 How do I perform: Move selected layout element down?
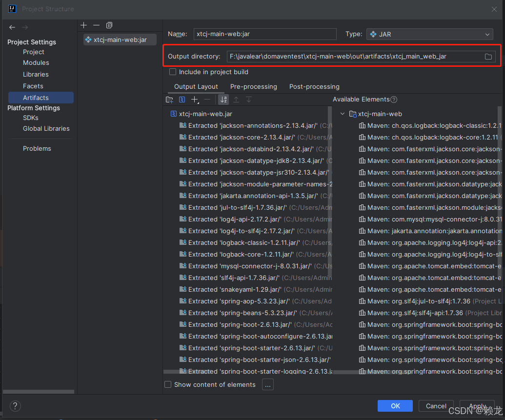[249, 100]
